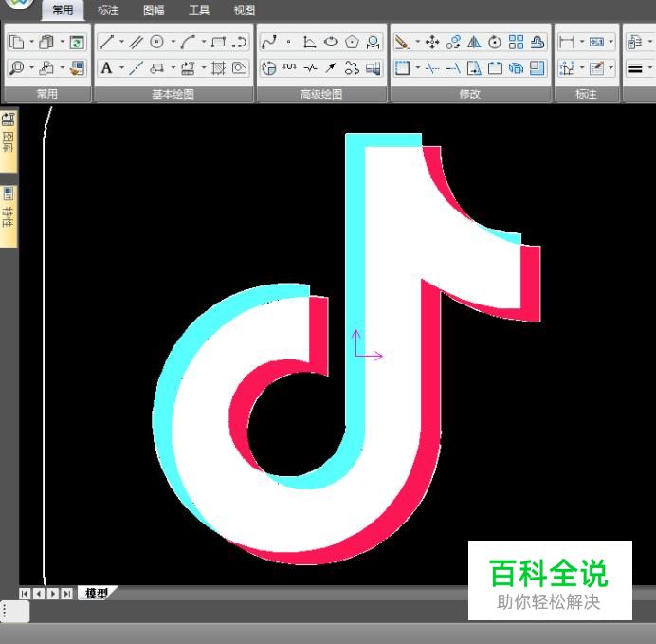Go to previous layout tab arrow
Image resolution: width=656 pixels, height=644 pixels.
click(39, 594)
